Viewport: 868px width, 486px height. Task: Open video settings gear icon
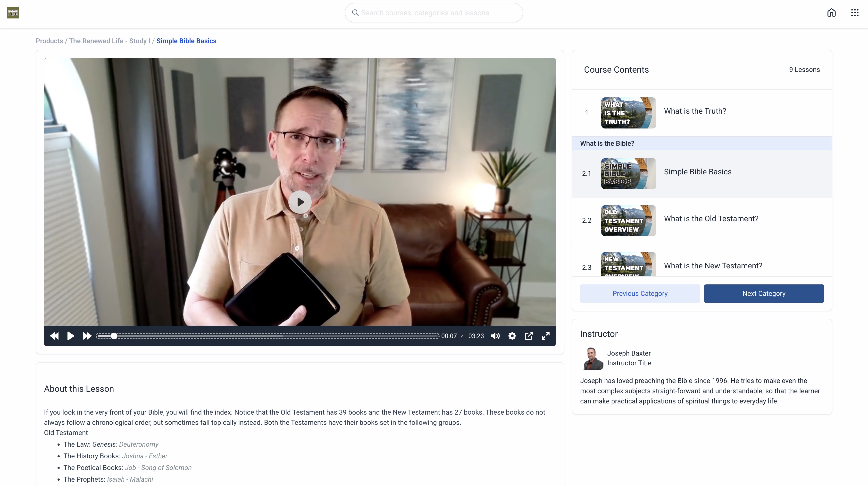(512, 336)
